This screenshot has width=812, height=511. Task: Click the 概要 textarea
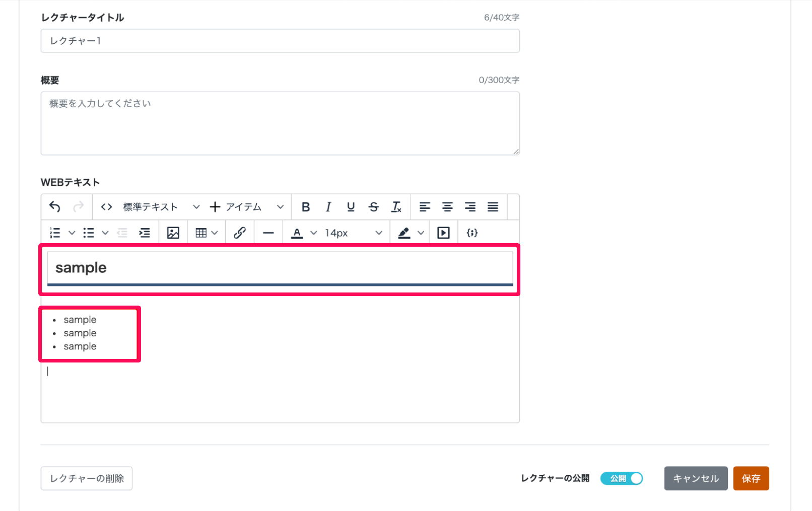click(x=280, y=123)
